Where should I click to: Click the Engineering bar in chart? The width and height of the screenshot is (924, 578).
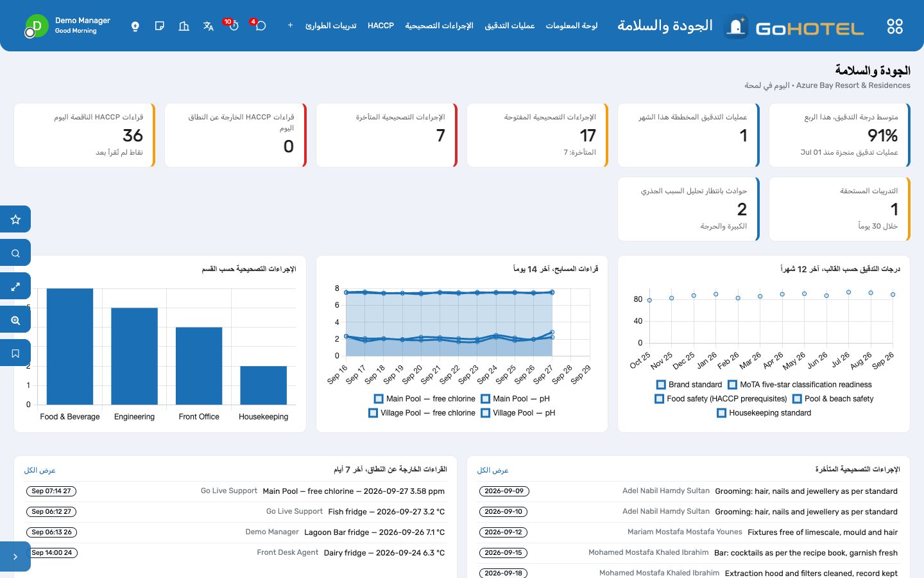[x=134, y=356]
